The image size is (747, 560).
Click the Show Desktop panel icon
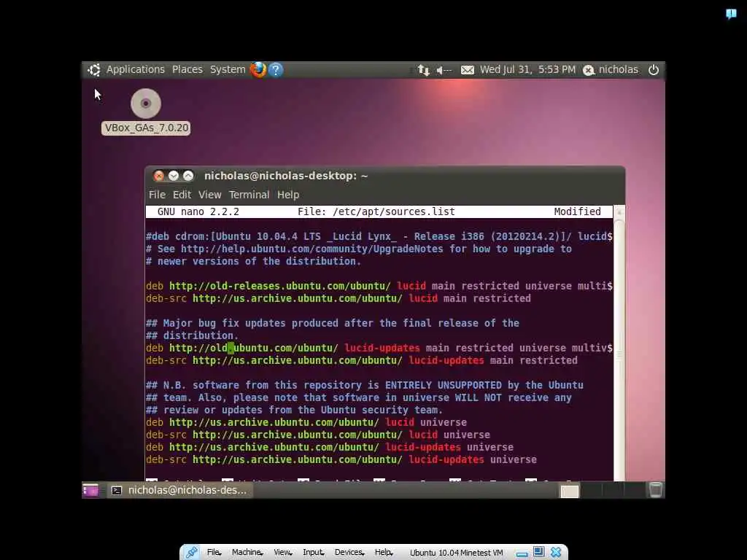tap(90, 490)
